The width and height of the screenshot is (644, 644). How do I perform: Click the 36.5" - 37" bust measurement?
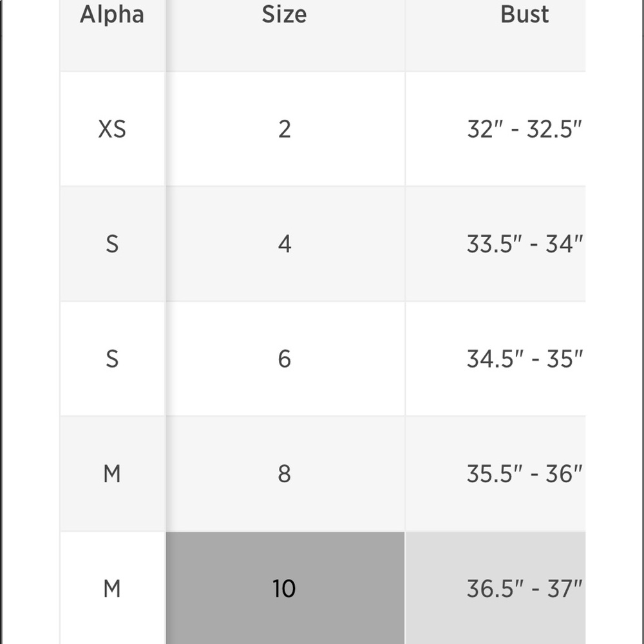pos(524,588)
